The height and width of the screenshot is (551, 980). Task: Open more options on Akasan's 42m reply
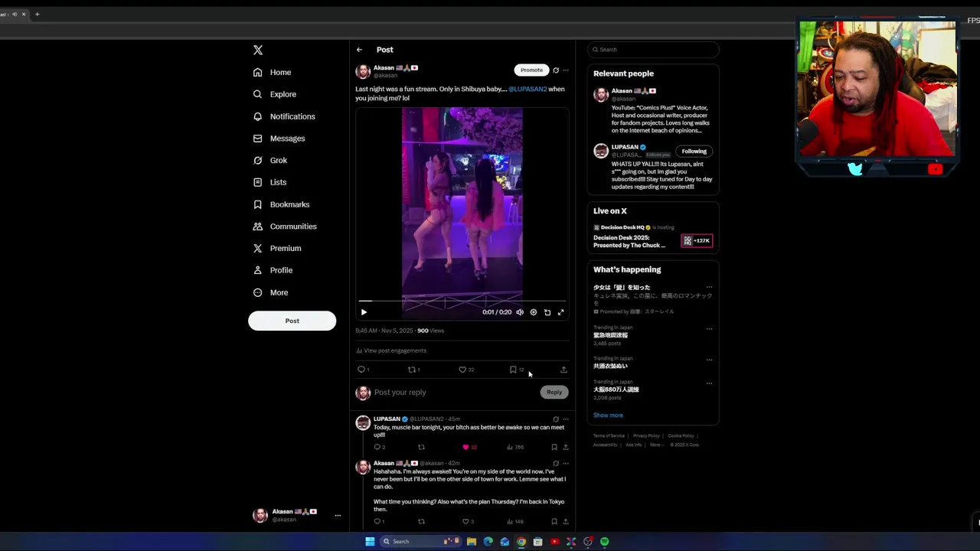(566, 464)
